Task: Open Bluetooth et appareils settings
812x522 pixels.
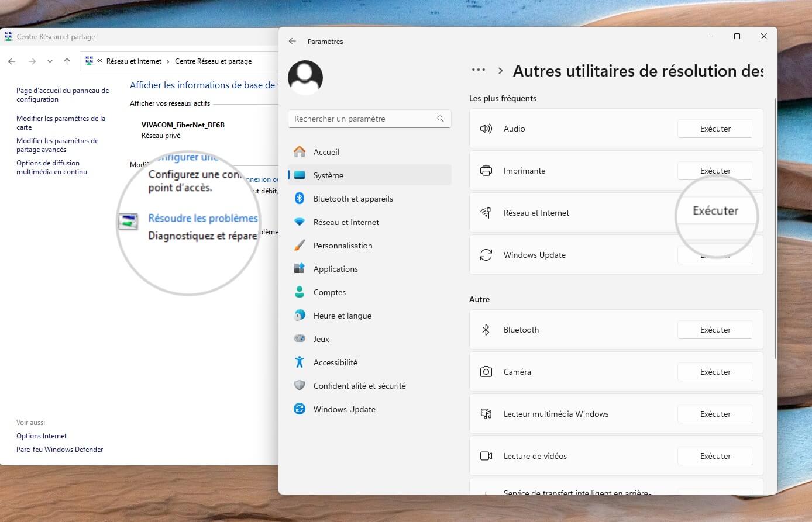Action: pyautogui.click(x=370, y=199)
